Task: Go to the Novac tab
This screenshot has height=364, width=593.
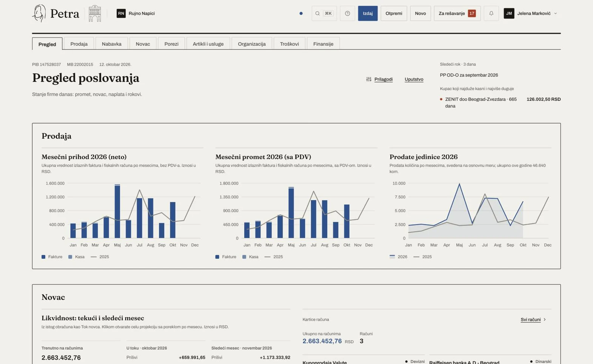Action: click(x=143, y=44)
